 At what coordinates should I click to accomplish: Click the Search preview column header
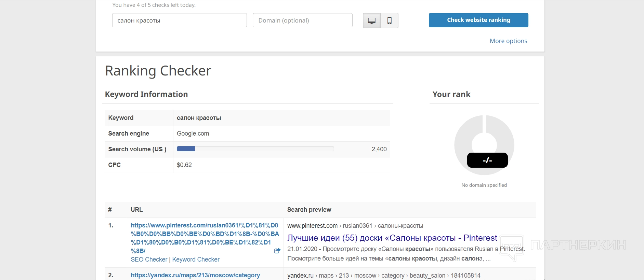tap(309, 210)
